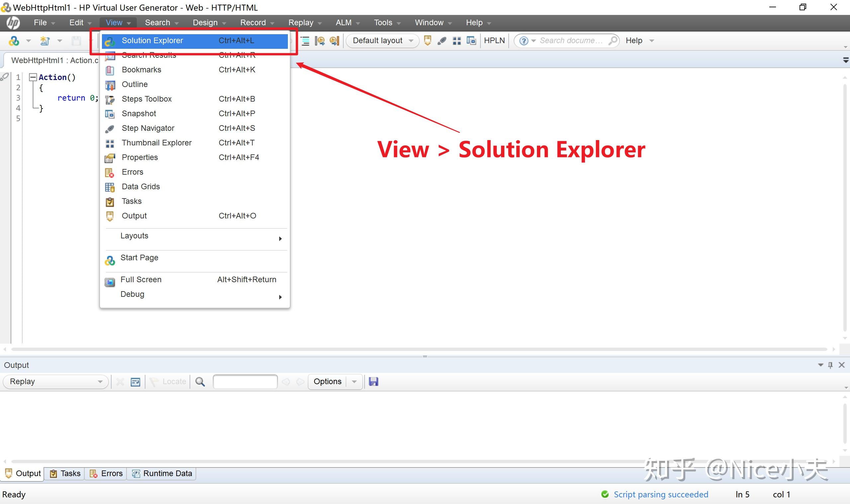Click the Snapshot icon in toolbar
Image resolution: width=850 pixels, height=504 pixels.
tap(471, 41)
